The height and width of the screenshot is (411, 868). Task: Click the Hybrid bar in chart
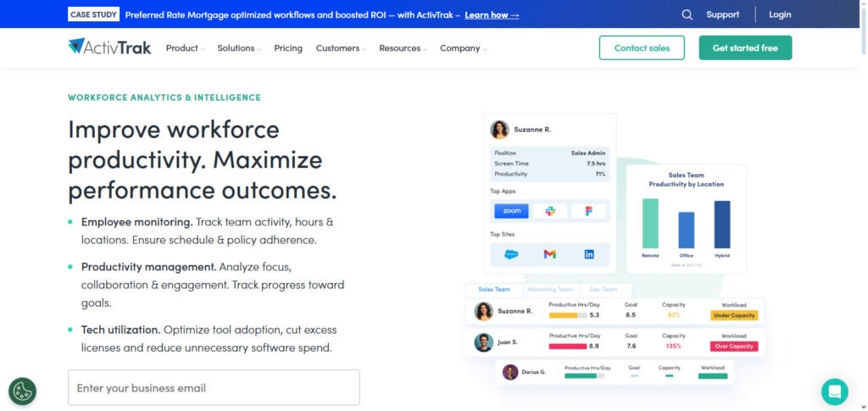[x=722, y=225]
